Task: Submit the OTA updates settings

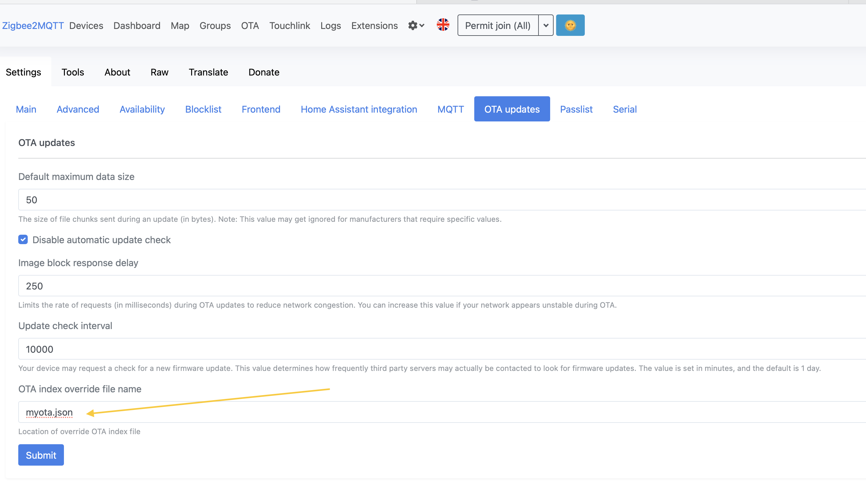Action: coord(41,455)
